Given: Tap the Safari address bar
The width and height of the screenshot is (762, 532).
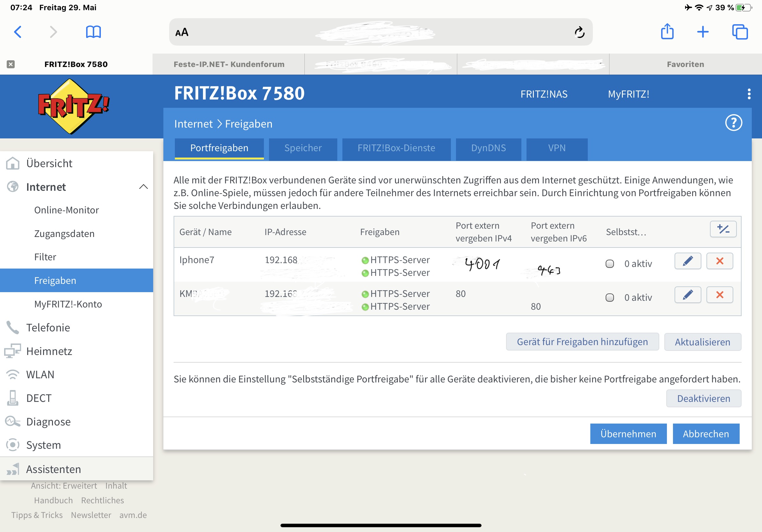Looking at the screenshot, I should 375,32.
